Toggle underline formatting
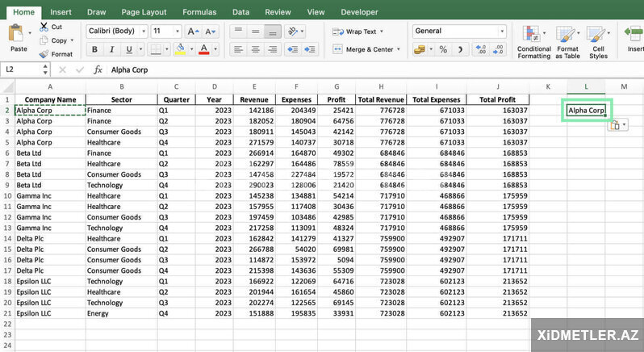This screenshot has height=352, width=644. (x=129, y=50)
